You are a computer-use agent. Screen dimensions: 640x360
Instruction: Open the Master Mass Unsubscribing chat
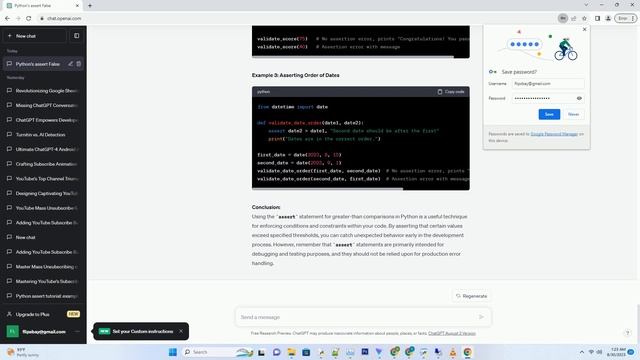click(x=43, y=267)
